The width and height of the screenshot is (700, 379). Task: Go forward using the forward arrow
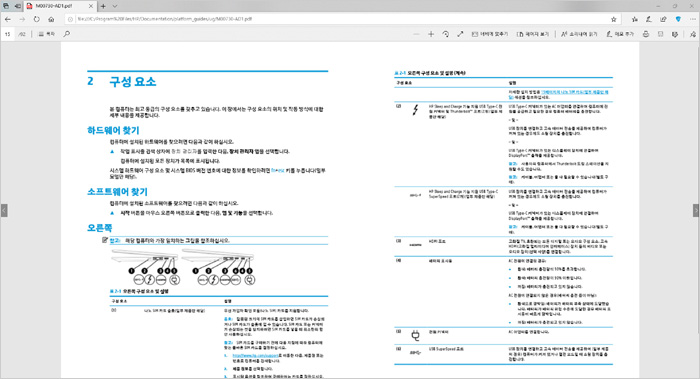22,19
